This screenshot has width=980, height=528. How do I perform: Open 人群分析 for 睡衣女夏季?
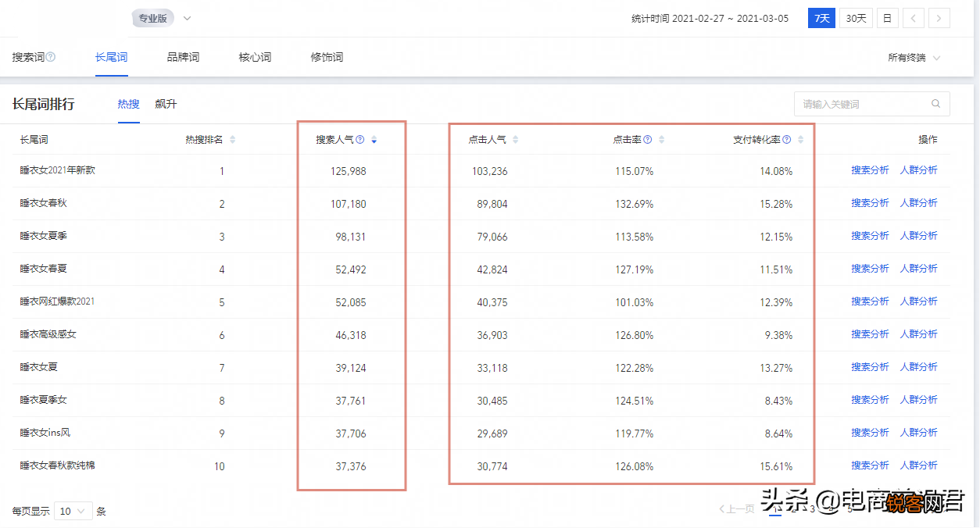[x=918, y=236]
